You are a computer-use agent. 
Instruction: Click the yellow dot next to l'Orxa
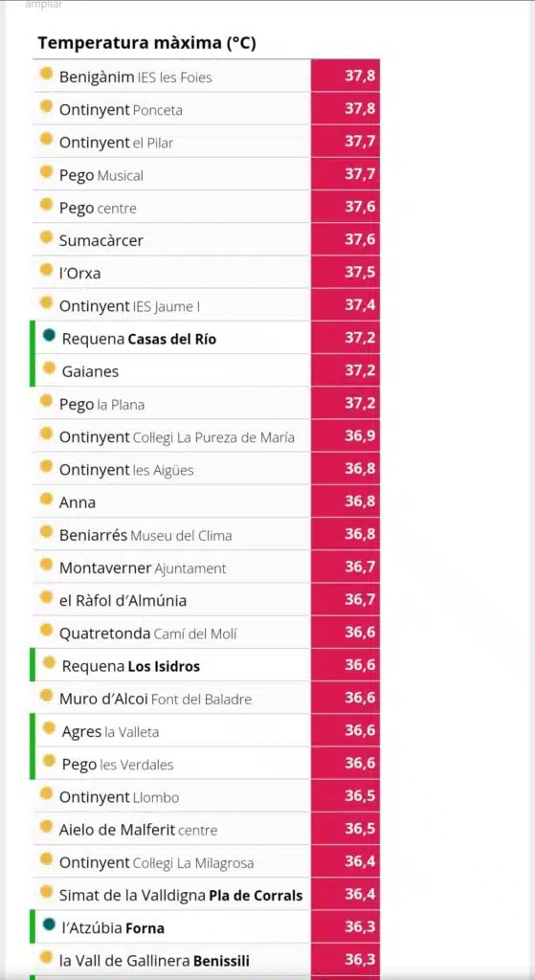(x=46, y=270)
